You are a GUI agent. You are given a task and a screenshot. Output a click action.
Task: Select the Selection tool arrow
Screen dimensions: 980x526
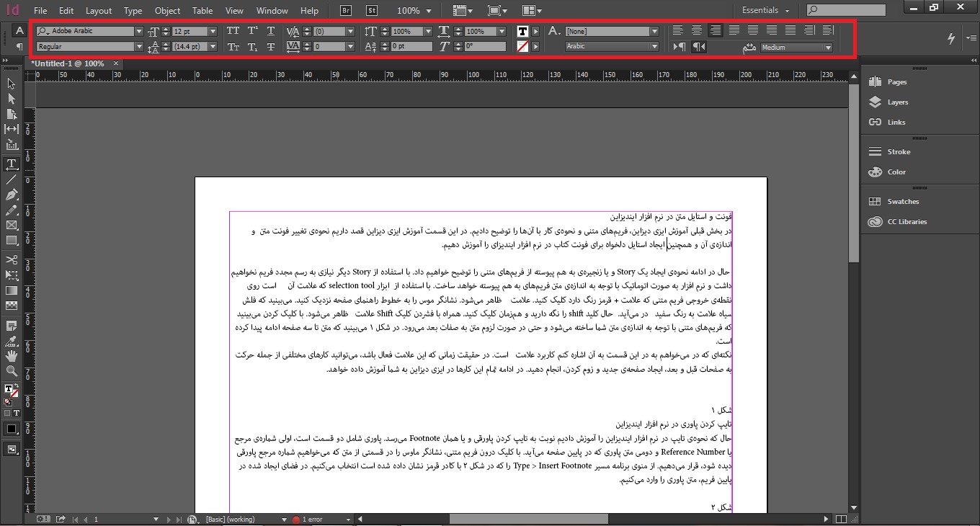pyautogui.click(x=12, y=84)
